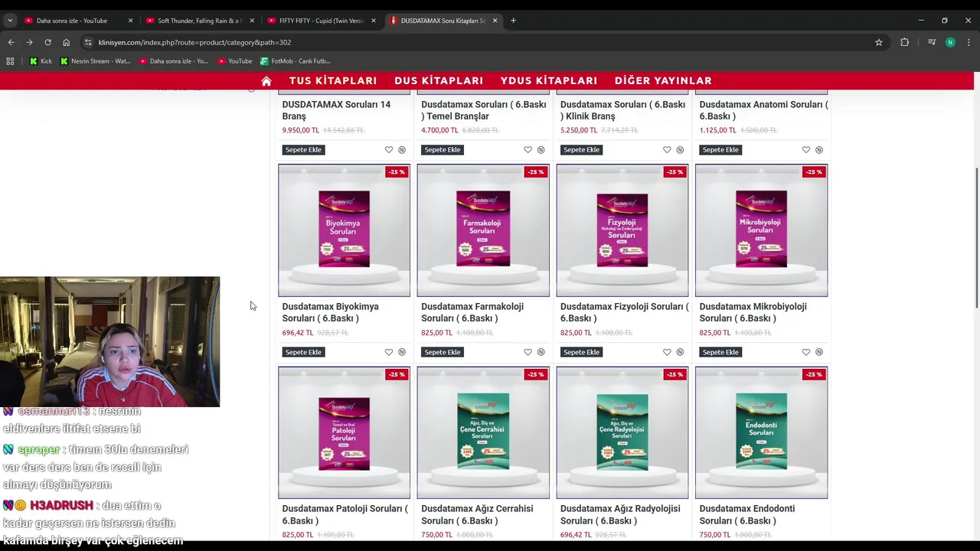Wishlist heart for Klinik Branş product
Screen dimensions: 980x551
point(667,150)
